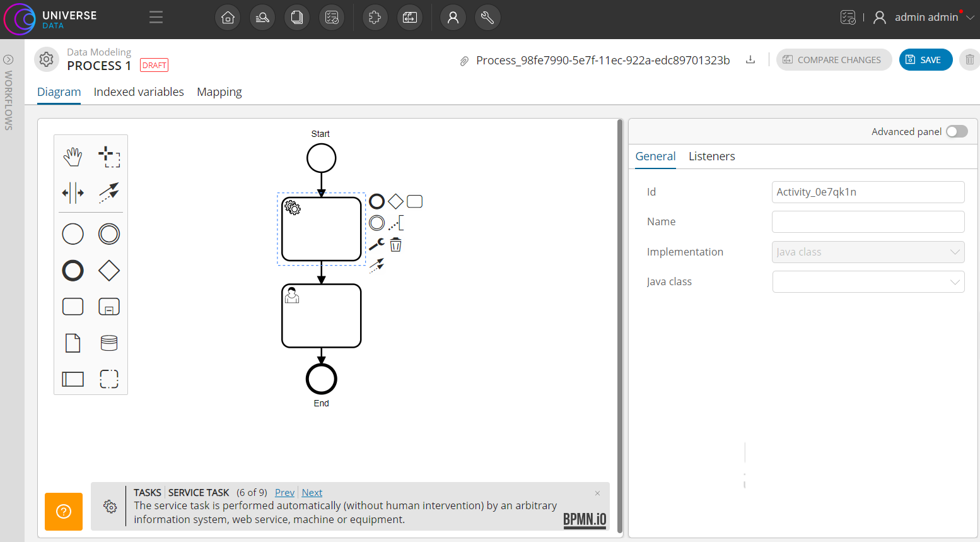Create expanded subprocess from palette
This screenshot has width=980, height=542.
click(109, 307)
